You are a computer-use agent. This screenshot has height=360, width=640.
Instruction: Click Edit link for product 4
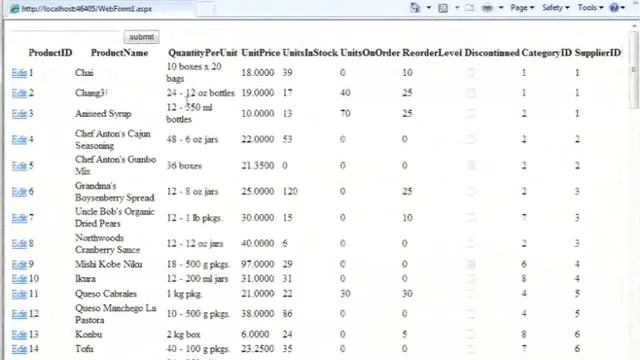click(x=19, y=140)
